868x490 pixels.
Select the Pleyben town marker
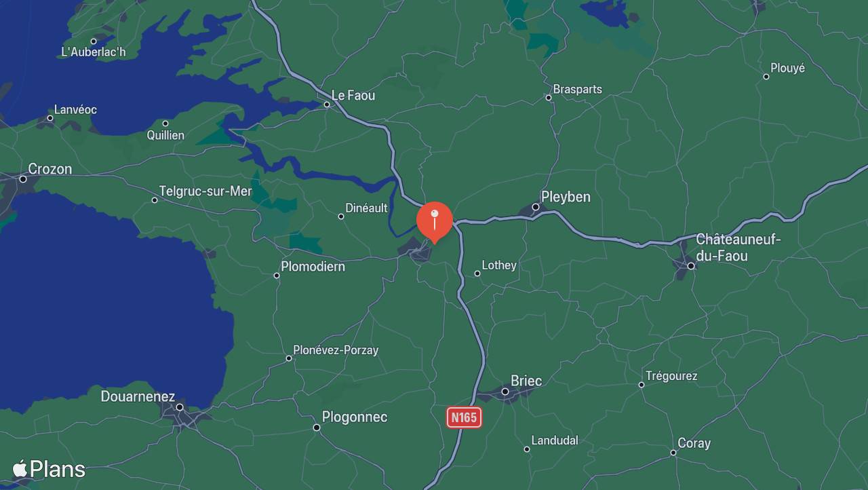[x=535, y=207]
